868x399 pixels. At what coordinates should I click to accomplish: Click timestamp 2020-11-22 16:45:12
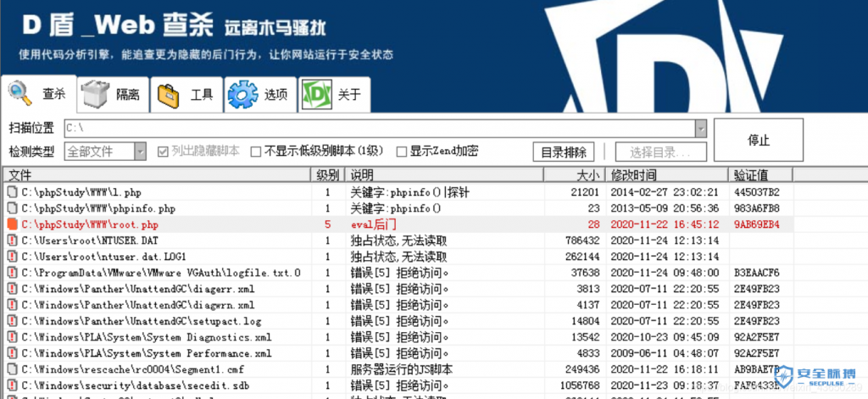(x=665, y=224)
